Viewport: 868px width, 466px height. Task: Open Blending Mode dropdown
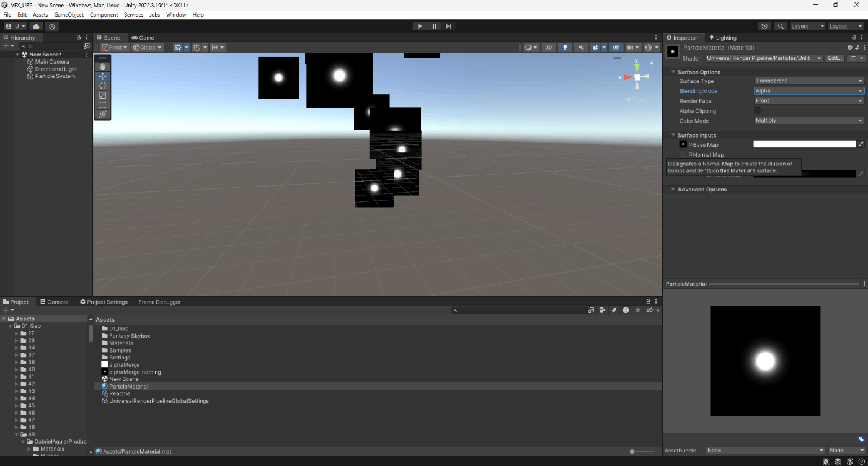click(x=808, y=90)
